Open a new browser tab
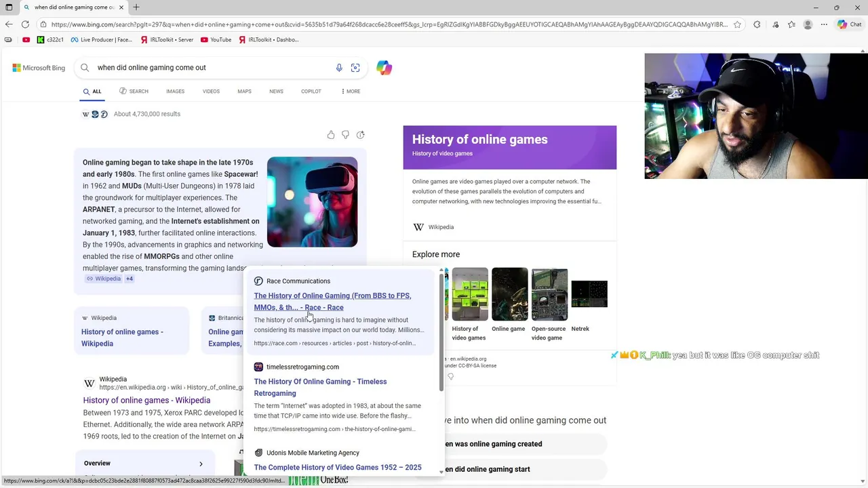 coord(136,7)
